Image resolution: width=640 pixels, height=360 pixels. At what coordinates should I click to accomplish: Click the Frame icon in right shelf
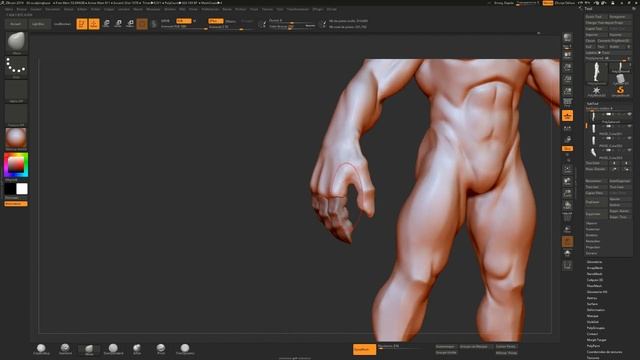click(x=567, y=169)
